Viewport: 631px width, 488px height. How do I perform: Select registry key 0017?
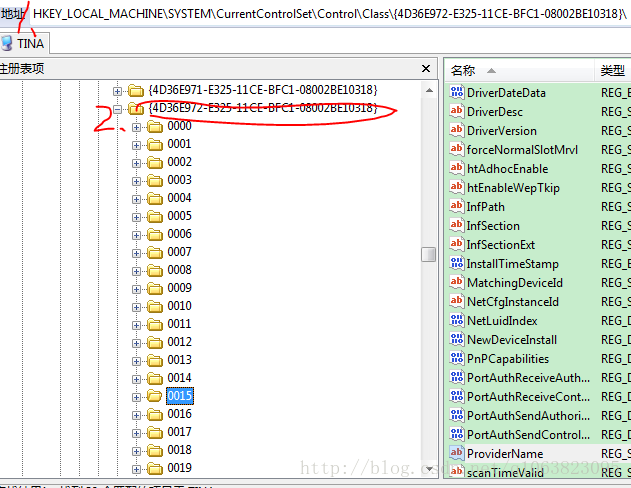(179, 432)
